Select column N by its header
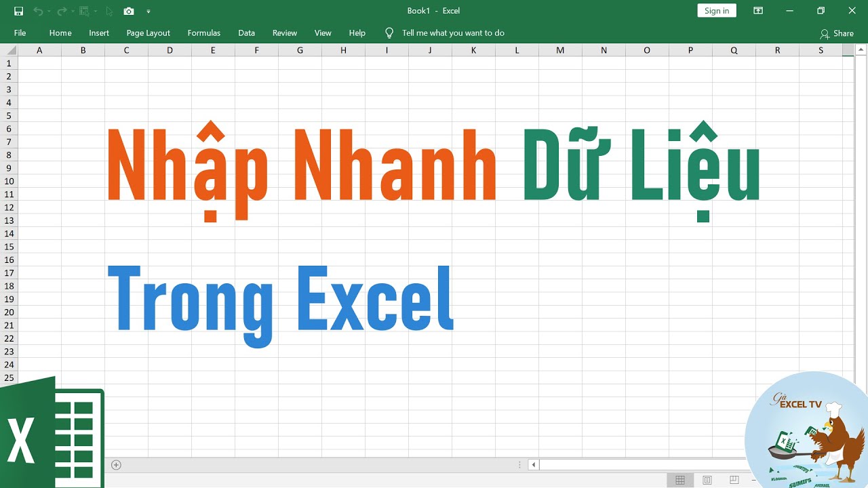This screenshot has width=868, height=488. pyautogui.click(x=604, y=50)
